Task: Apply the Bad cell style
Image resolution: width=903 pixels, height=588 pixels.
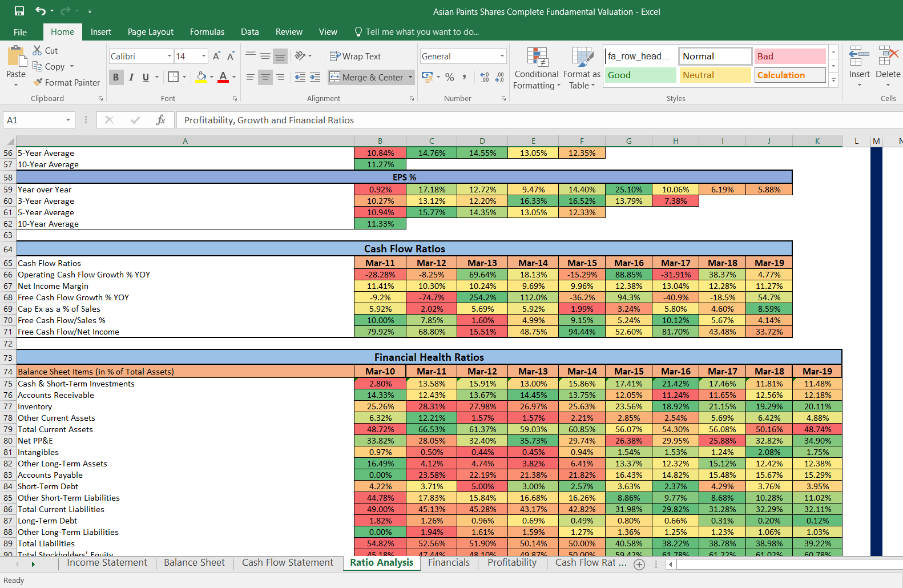Action: point(790,56)
